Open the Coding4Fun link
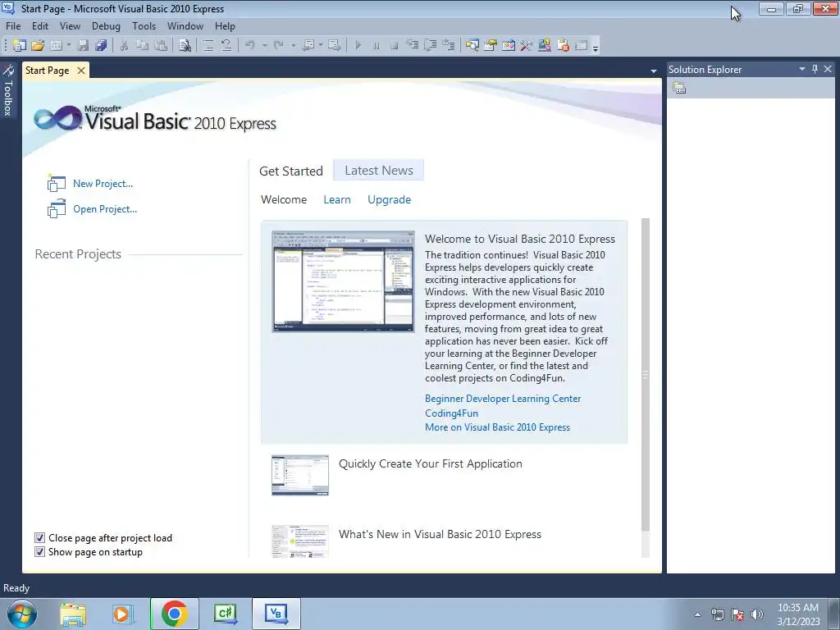 coord(452,413)
